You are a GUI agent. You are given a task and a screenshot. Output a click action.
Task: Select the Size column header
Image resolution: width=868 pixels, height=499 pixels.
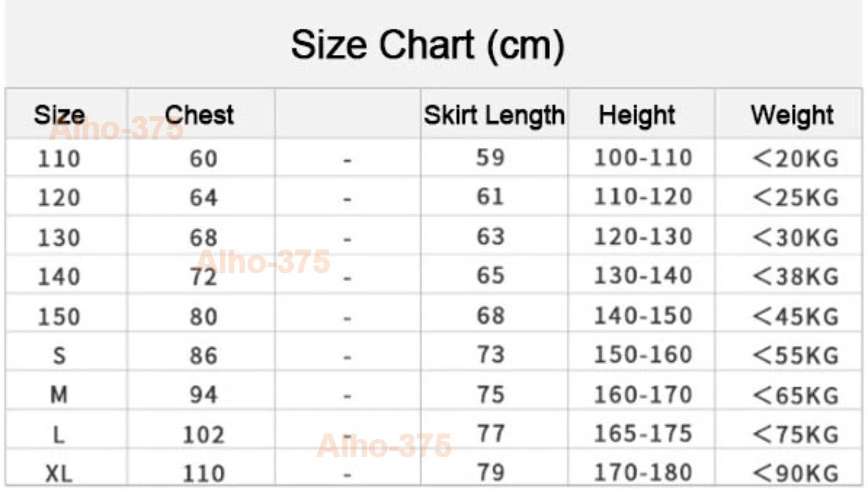[x=59, y=115]
